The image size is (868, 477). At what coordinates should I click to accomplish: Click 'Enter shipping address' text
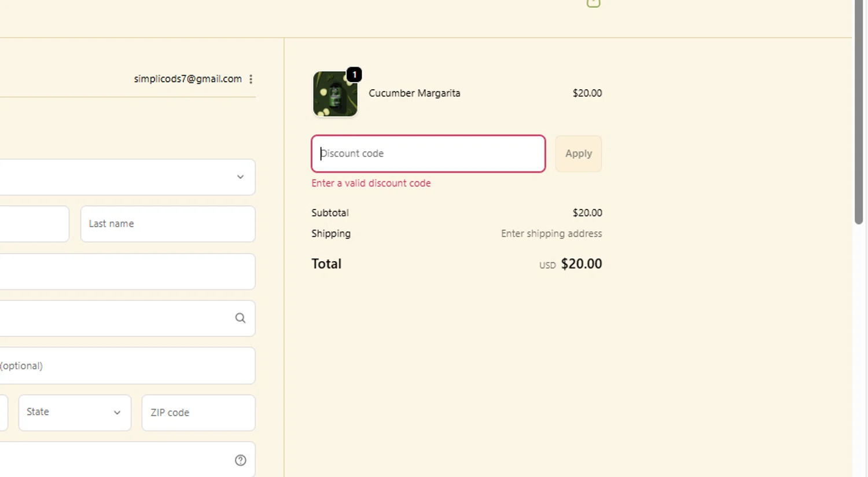tap(551, 233)
